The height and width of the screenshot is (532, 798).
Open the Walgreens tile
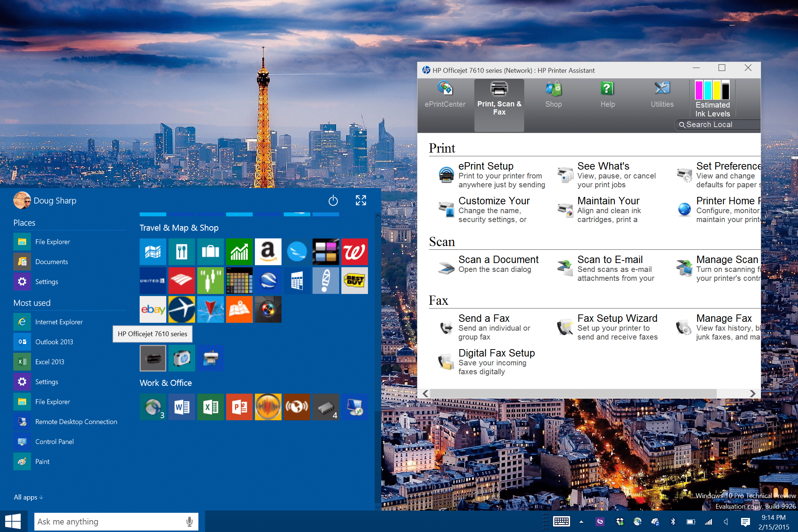[x=354, y=252]
